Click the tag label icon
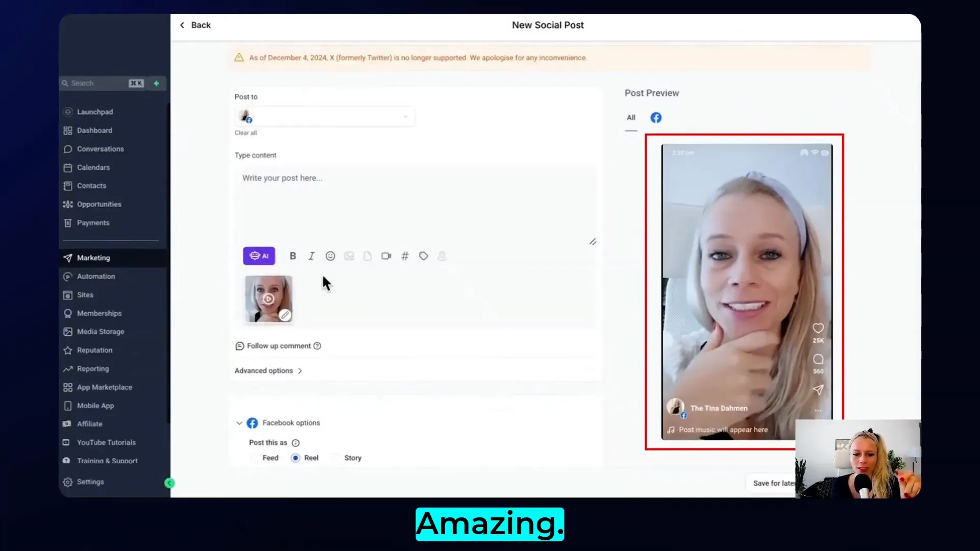This screenshot has width=980, height=551. click(x=424, y=256)
